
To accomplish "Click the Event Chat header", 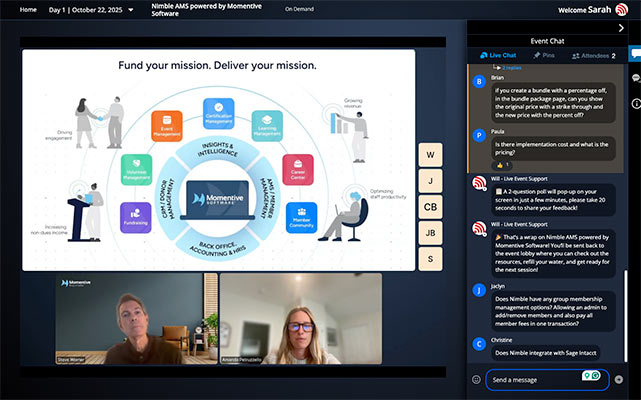I will [x=547, y=41].
